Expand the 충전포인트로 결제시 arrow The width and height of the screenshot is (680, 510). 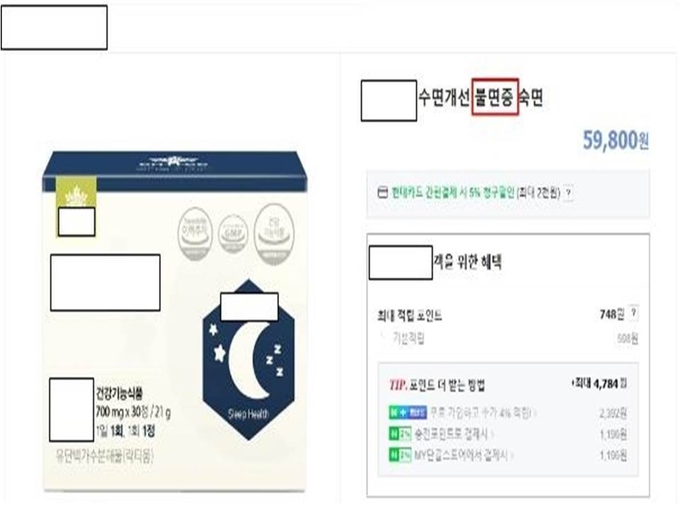pyautogui.click(x=493, y=434)
